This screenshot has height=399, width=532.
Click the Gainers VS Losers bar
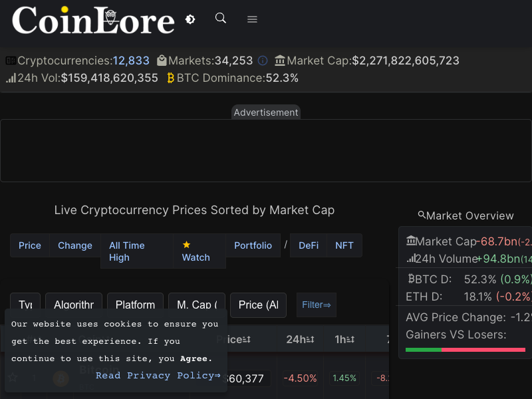(x=465, y=350)
